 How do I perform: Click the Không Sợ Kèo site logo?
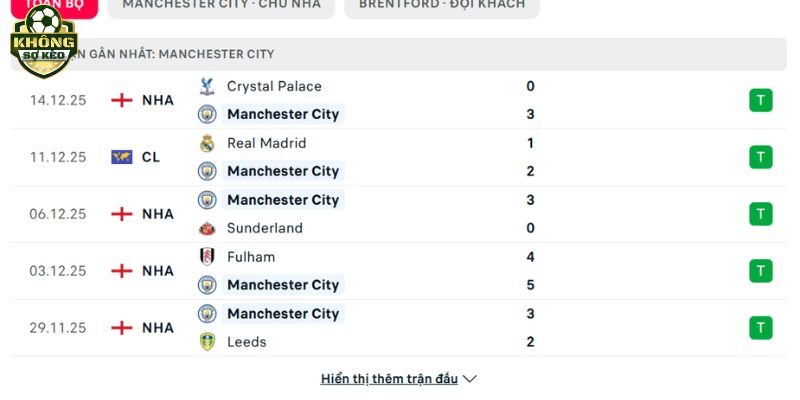click(x=43, y=40)
